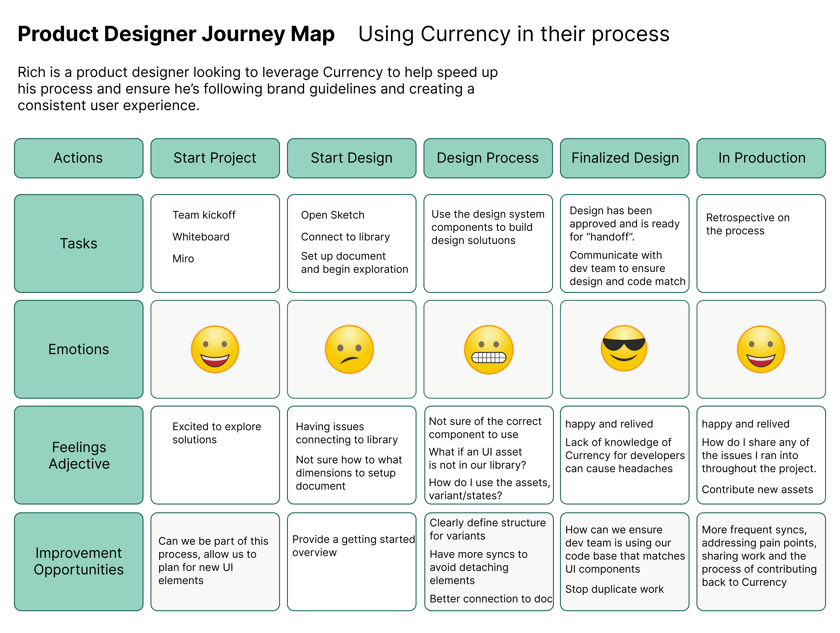Click the Actions header box
The image size is (840, 633).
click(79, 158)
